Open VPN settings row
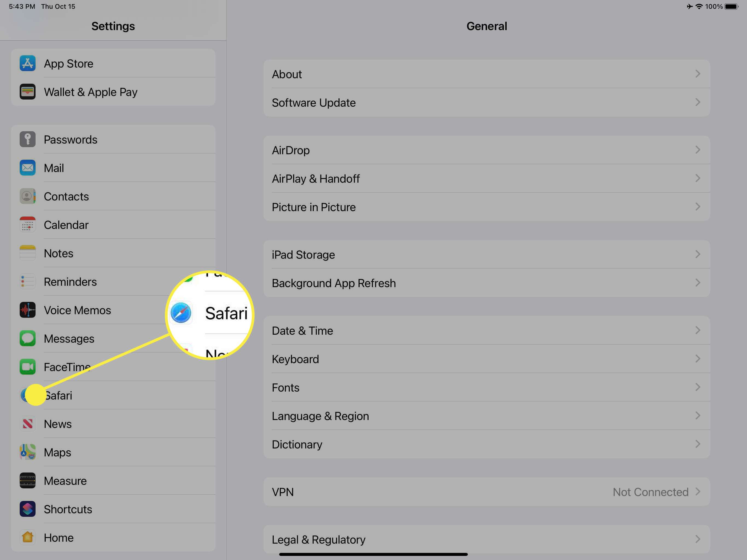This screenshot has width=747, height=560. [487, 492]
